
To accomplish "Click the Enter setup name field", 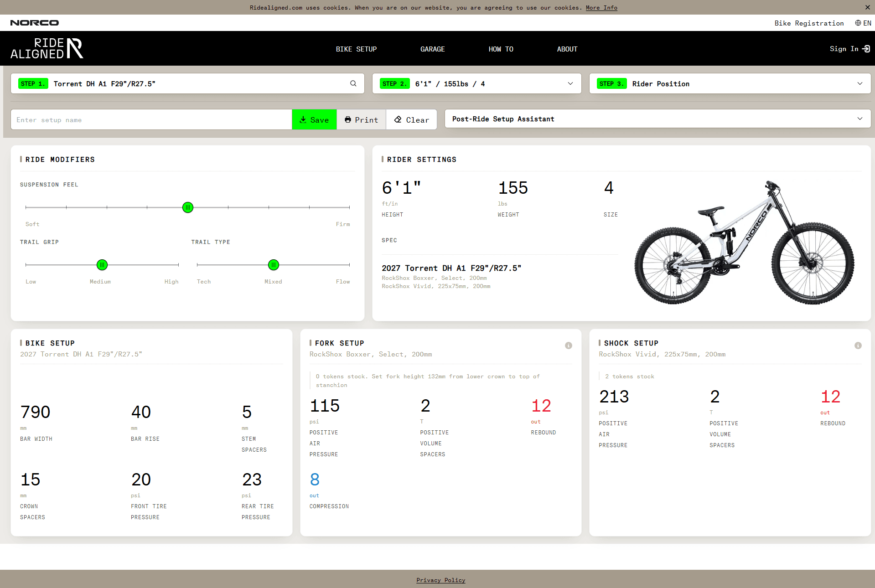I will click(x=151, y=120).
